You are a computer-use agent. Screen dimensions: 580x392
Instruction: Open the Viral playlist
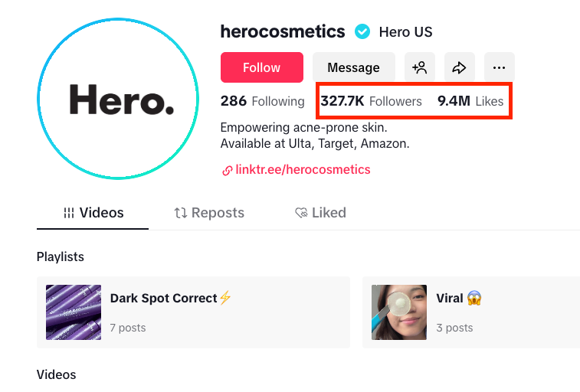pyautogui.click(x=449, y=299)
